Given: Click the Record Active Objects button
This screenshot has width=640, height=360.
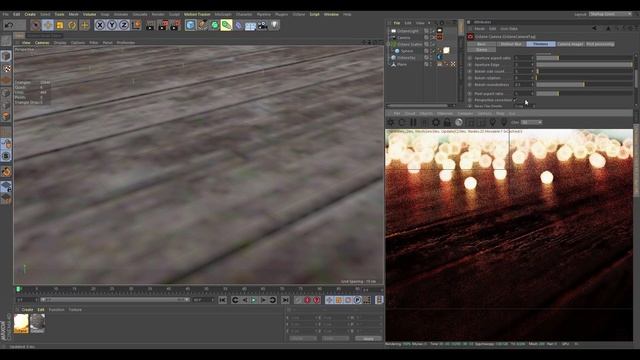Looking at the screenshot, I should point(307,300).
